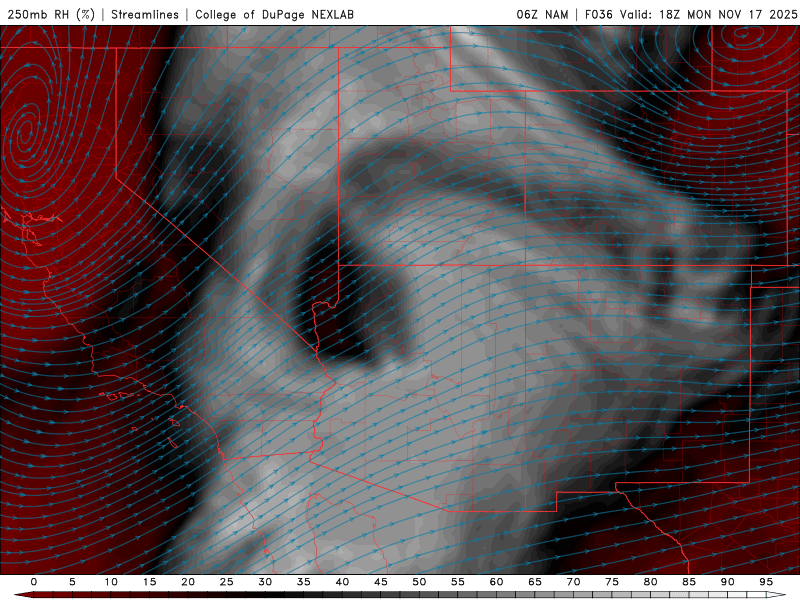Screen dimensions: 800x600
Task: Click the "5" label on color scale
Action: click(72, 582)
